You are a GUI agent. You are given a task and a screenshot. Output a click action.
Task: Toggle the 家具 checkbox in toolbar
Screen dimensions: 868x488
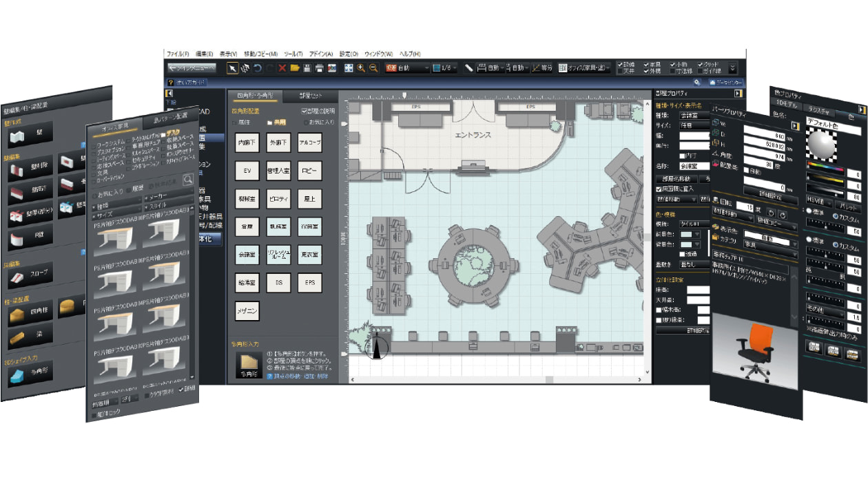tap(648, 64)
